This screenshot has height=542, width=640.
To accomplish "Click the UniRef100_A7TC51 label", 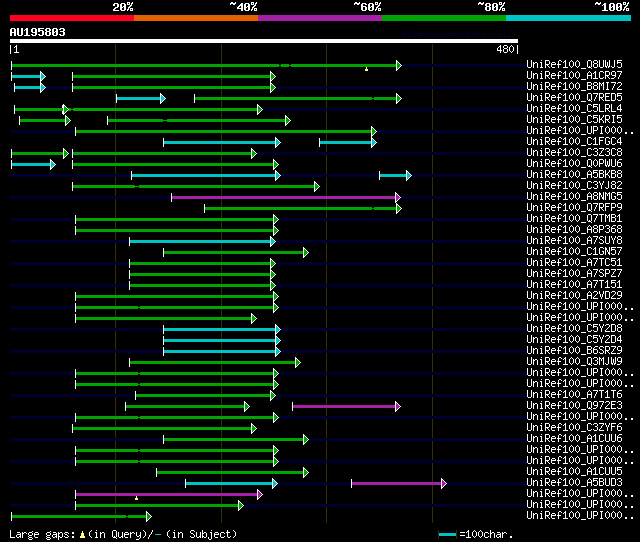I will (574, 262).
